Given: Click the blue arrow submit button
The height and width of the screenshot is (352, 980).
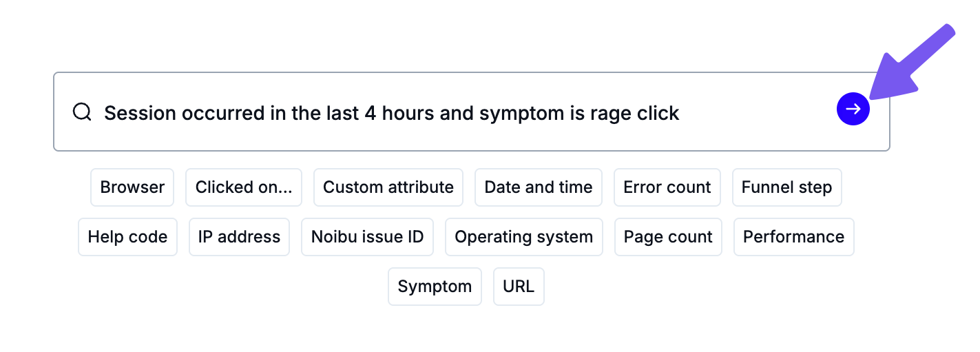Looking at the screenshot, I should pyautogui.click(x=853, y=109).
